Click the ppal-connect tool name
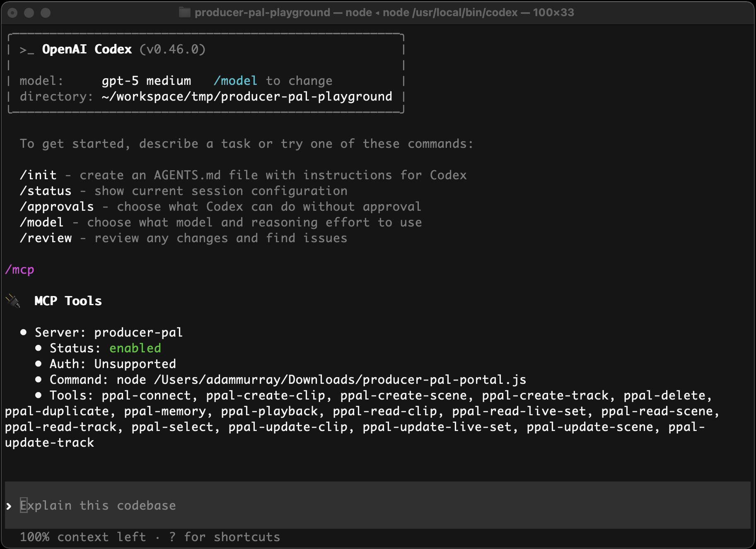756x549 pixels. click(147, 395)
